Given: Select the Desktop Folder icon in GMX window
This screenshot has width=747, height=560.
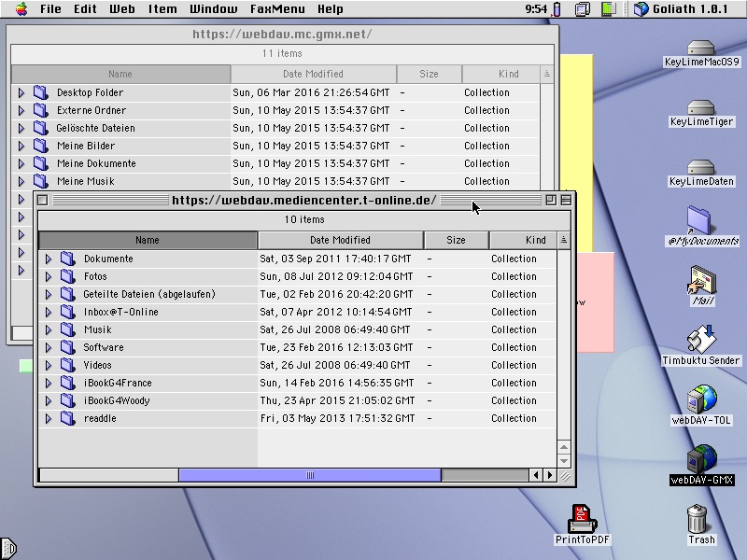Looking at the screenshot, I should (x=41, y=92).
